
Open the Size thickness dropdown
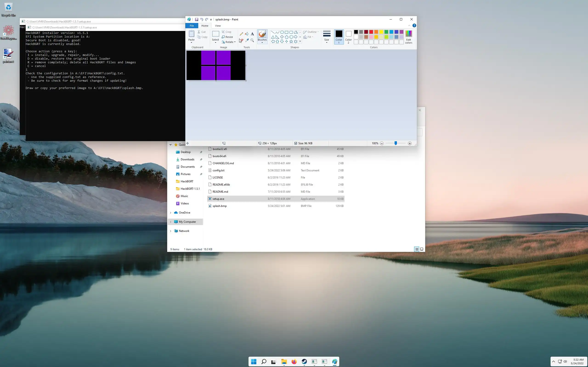click(x=327, y=37)
